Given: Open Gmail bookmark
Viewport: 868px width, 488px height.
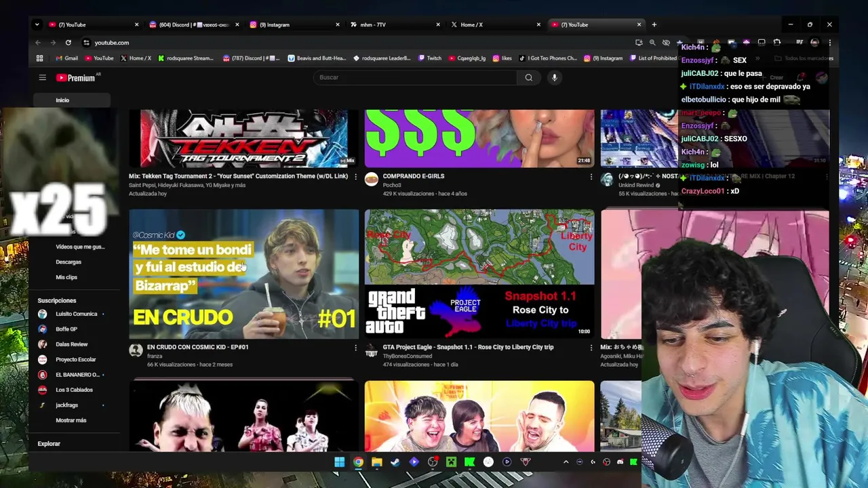Looking at the screenshot, I should 66,58.
